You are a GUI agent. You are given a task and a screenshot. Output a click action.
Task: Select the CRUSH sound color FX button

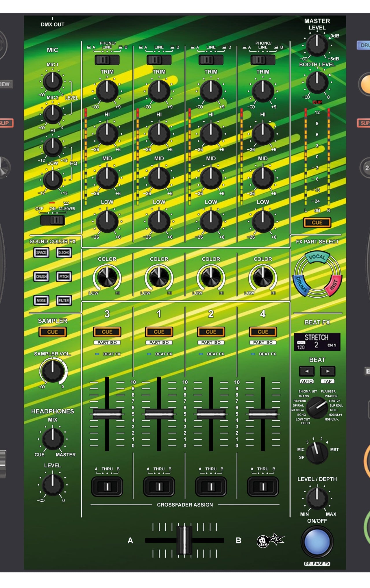[x=41, y=277]
